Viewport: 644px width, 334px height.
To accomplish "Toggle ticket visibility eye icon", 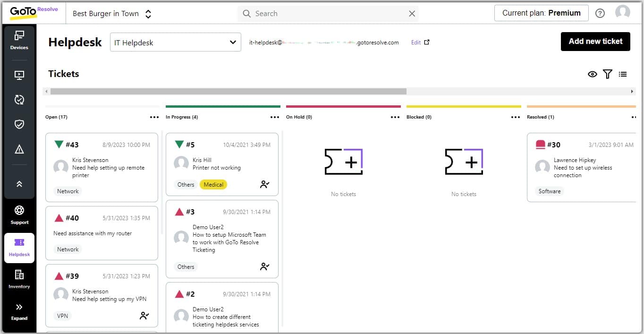I will 592,74.
